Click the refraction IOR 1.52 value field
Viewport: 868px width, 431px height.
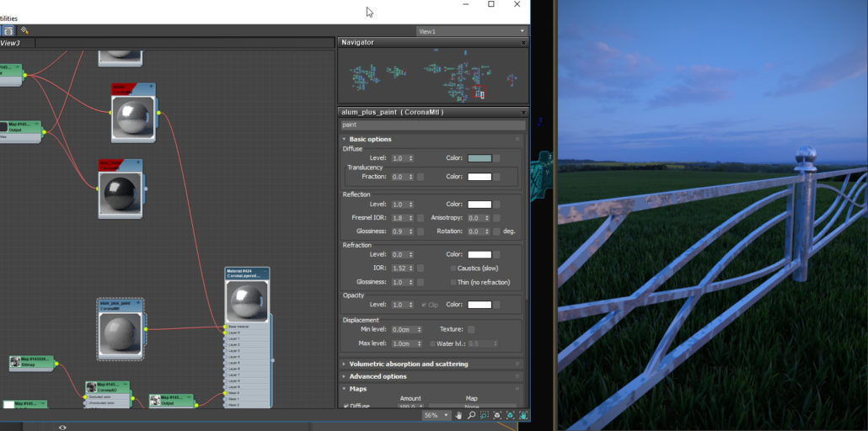399,269
